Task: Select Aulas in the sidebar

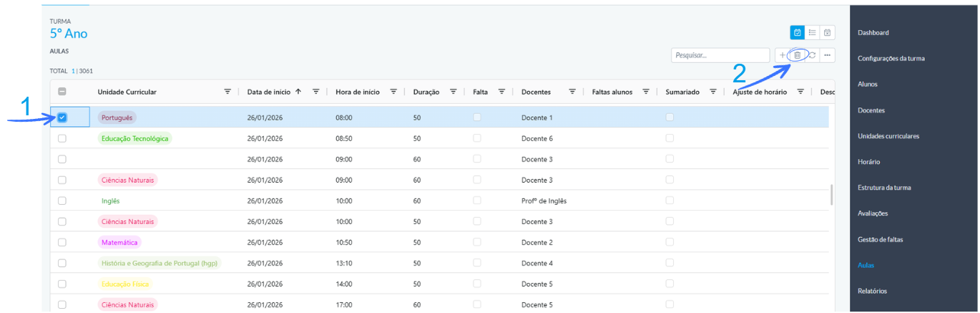Action: coord(866,265)
